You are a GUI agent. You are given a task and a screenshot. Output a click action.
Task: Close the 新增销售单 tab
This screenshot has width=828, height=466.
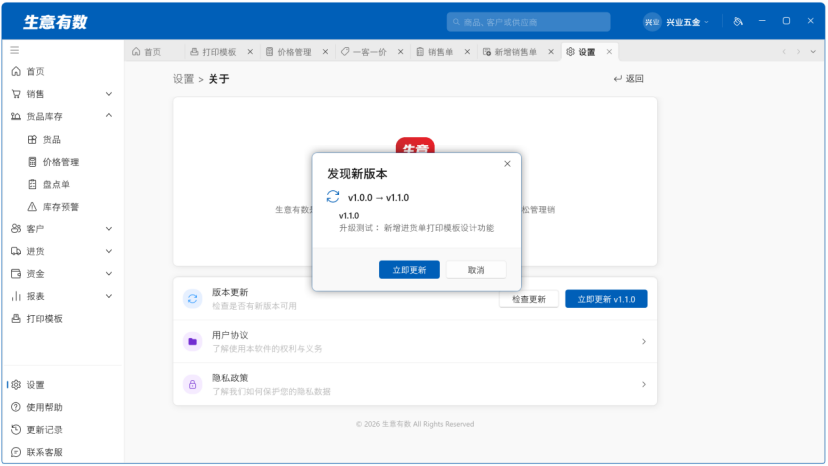point(551,52)
